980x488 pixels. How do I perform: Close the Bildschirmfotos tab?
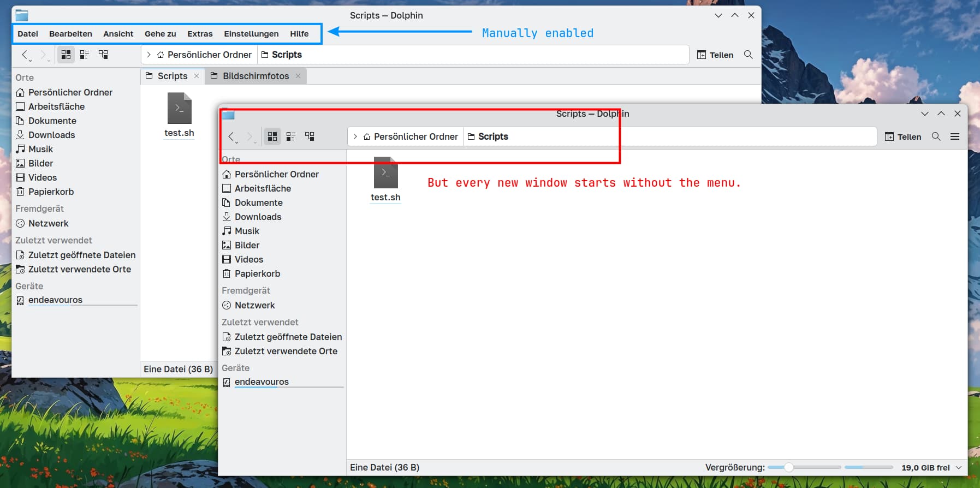298,76
